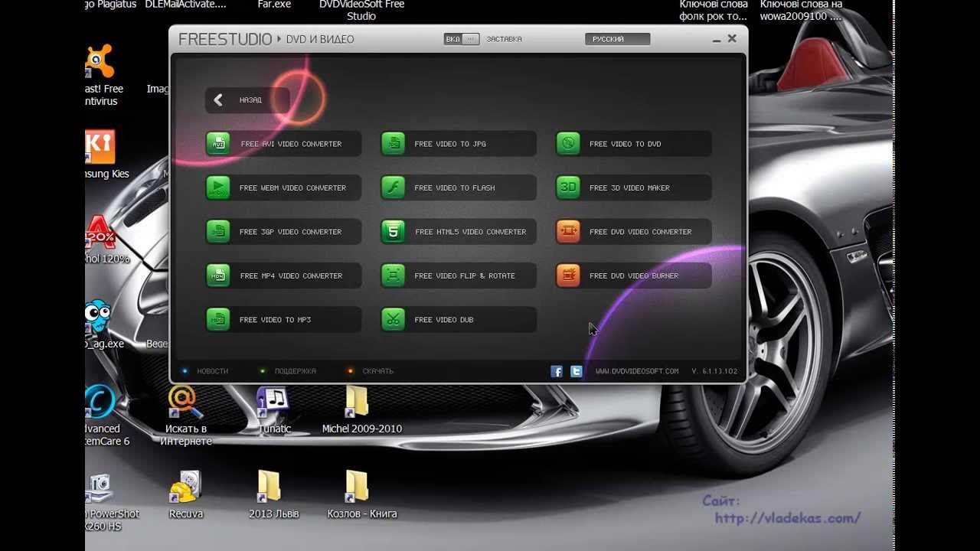Click the СКАЧАТЬ link
The image size is (980, 551).
click(377, 371)
